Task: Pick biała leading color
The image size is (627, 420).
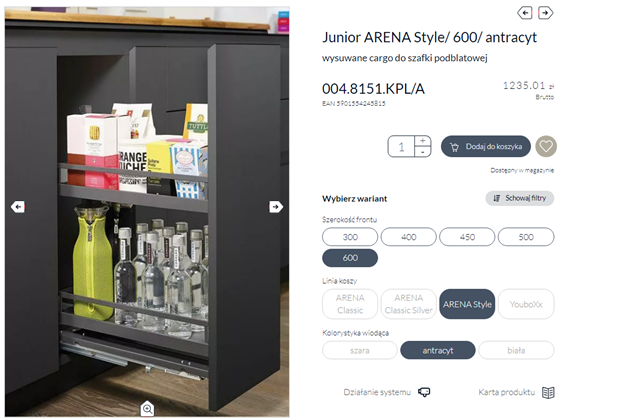Action: coord(516,350)
